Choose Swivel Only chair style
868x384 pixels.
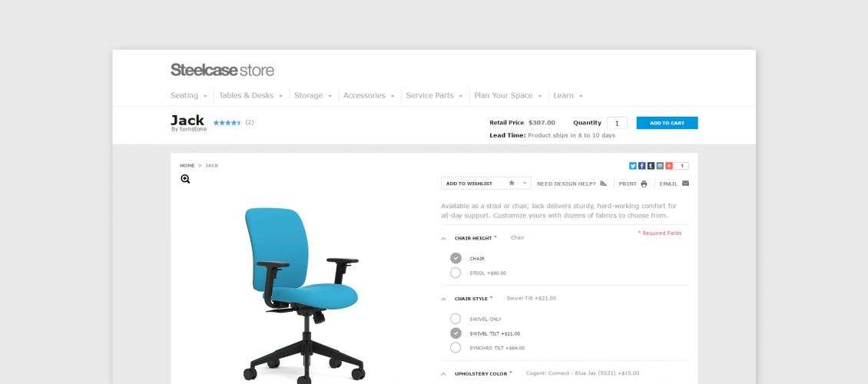click(456, 319)
